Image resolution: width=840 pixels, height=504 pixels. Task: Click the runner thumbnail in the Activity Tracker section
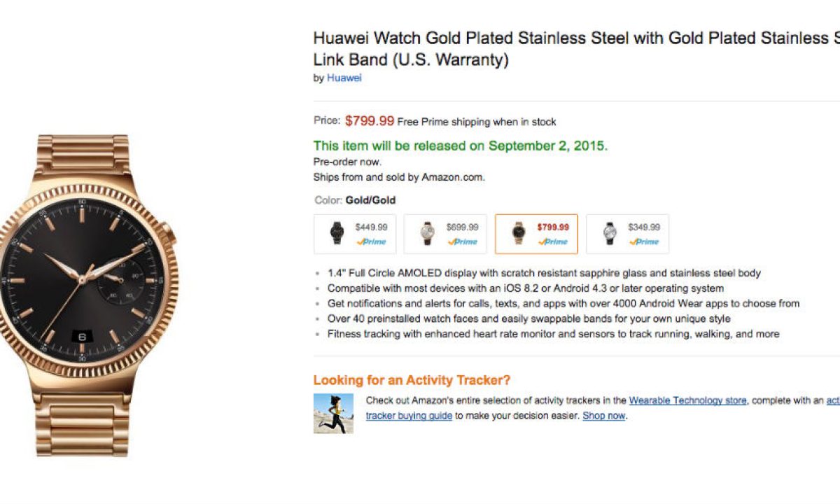coord(333,413)
